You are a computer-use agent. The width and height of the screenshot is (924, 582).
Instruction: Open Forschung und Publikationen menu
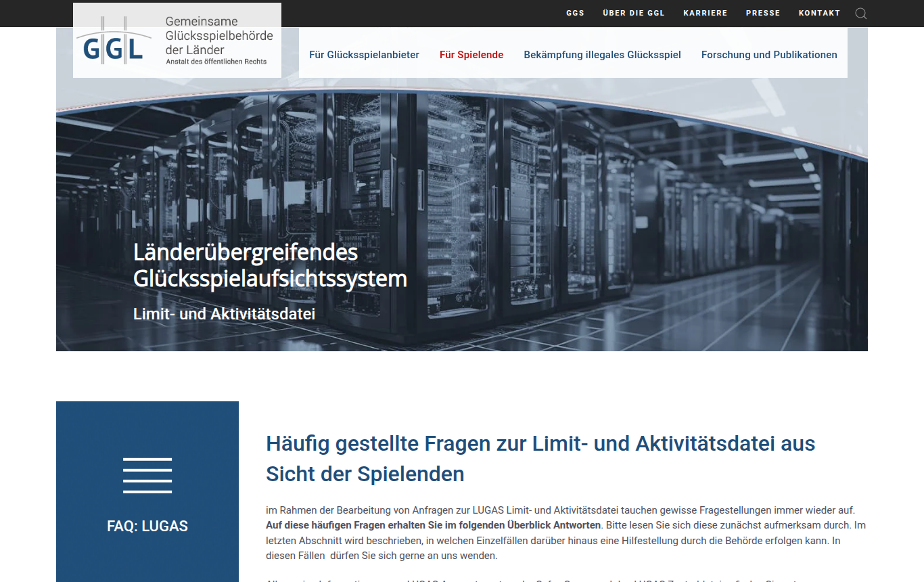click(x=769, y=55)
